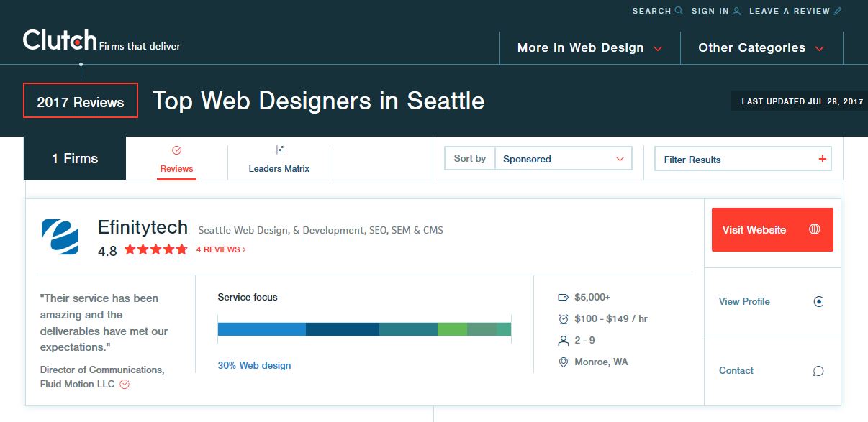This screenshot has width=868, height=422.
Task: Click the 4.8 rating number
Action: tap(107, 251)
